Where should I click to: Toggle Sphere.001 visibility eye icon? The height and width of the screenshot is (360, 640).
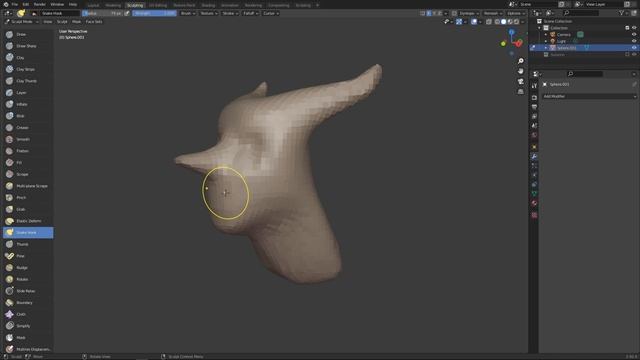click(x=634, y=48)
